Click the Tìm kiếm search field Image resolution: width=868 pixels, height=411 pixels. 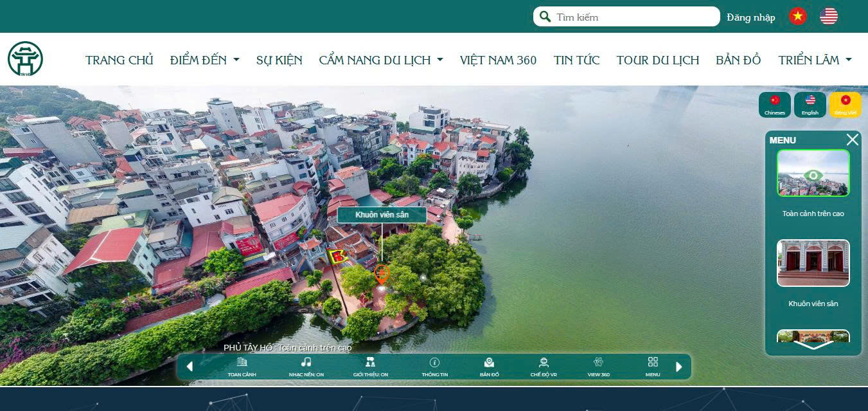633,17
